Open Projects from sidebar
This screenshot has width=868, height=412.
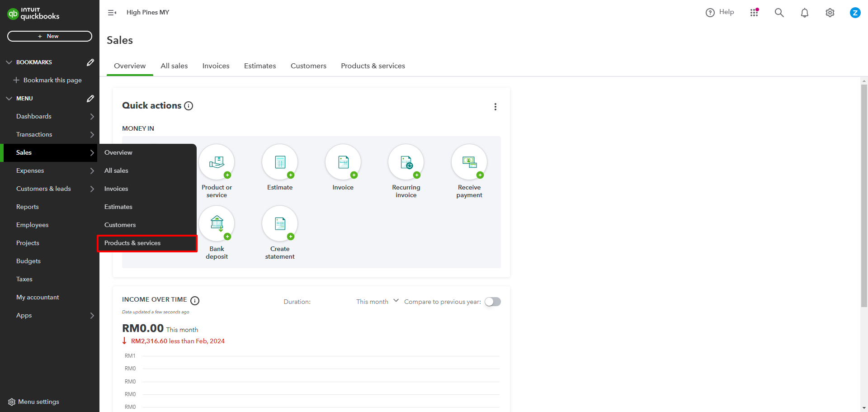click(50, 243)
